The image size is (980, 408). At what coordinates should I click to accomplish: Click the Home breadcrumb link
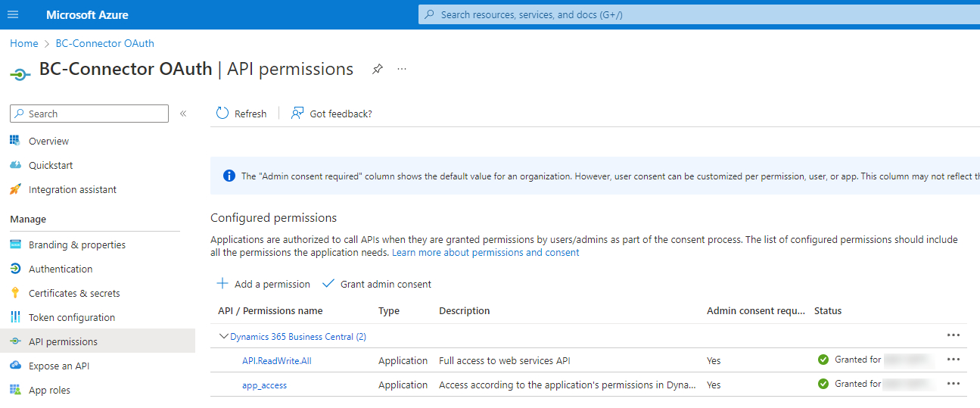tap(24, 43)
